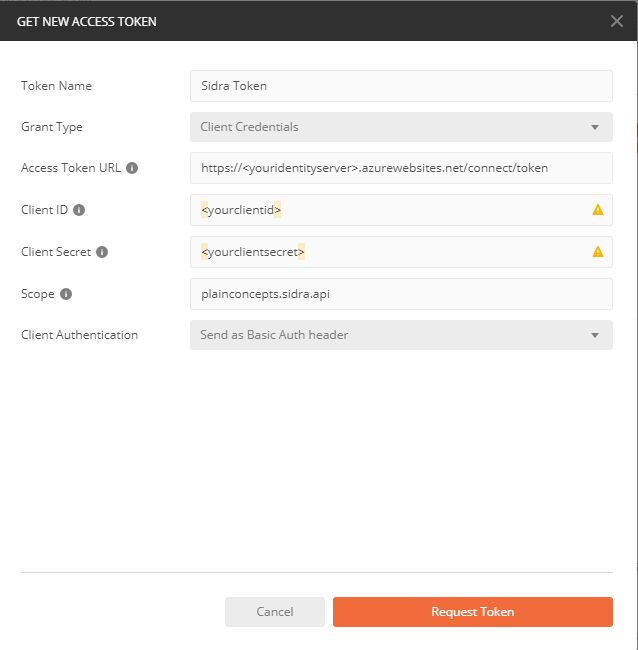Focus the Scope field with plainconcepts.sidra.api
Screen dimensions: 638x650
click(x=400, y=294)
